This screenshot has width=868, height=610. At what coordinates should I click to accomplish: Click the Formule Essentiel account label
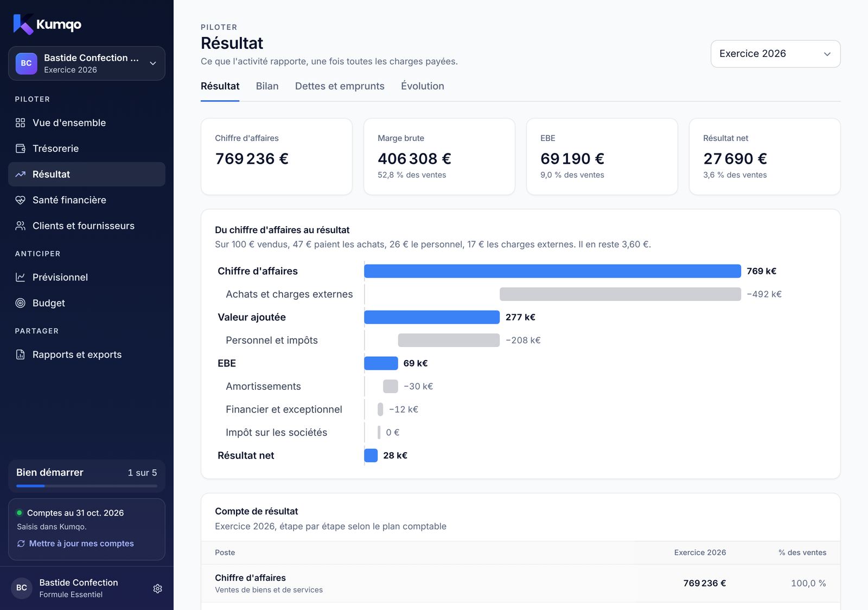pos(71,594)
